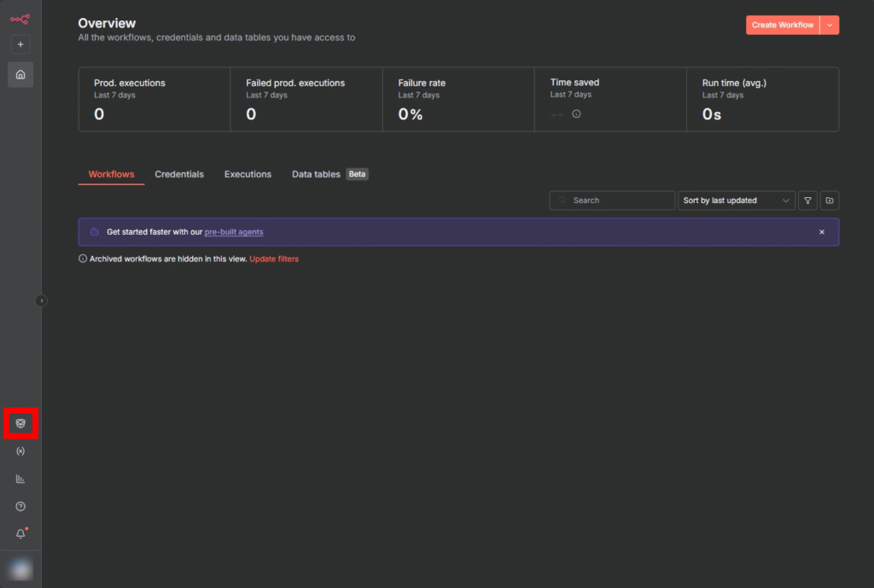
Task: Click the n8n logo icon
Action: 20,19
